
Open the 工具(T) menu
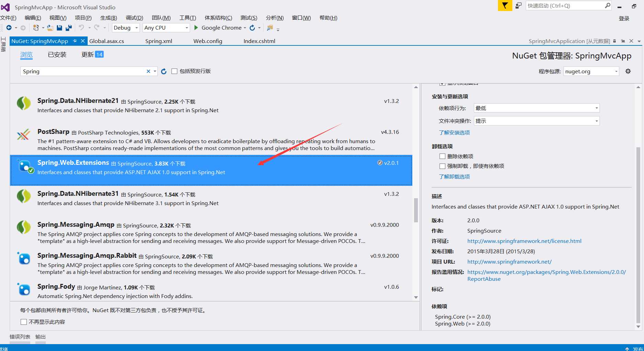click(188, 18)
